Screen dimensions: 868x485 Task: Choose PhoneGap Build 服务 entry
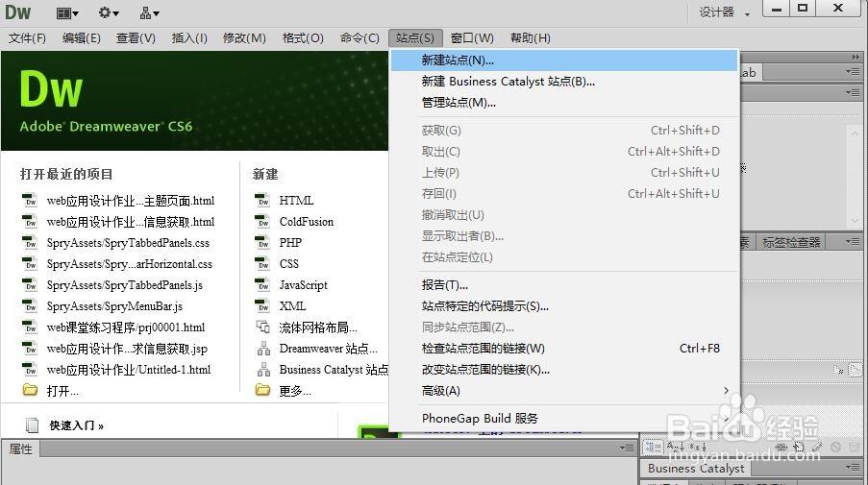(564, 418)
